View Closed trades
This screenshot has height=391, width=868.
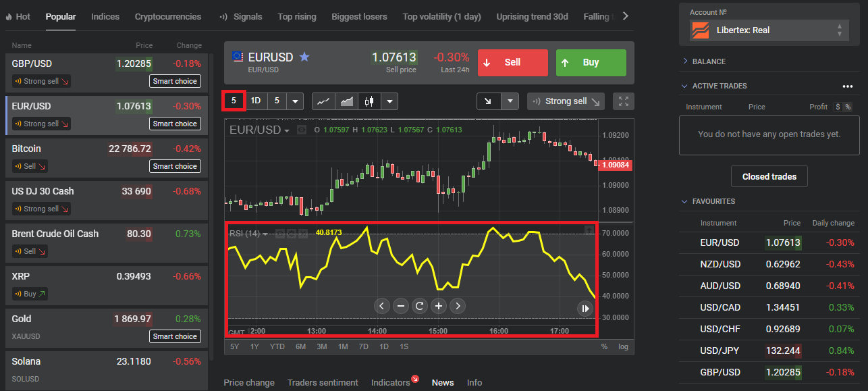point(769,176)
